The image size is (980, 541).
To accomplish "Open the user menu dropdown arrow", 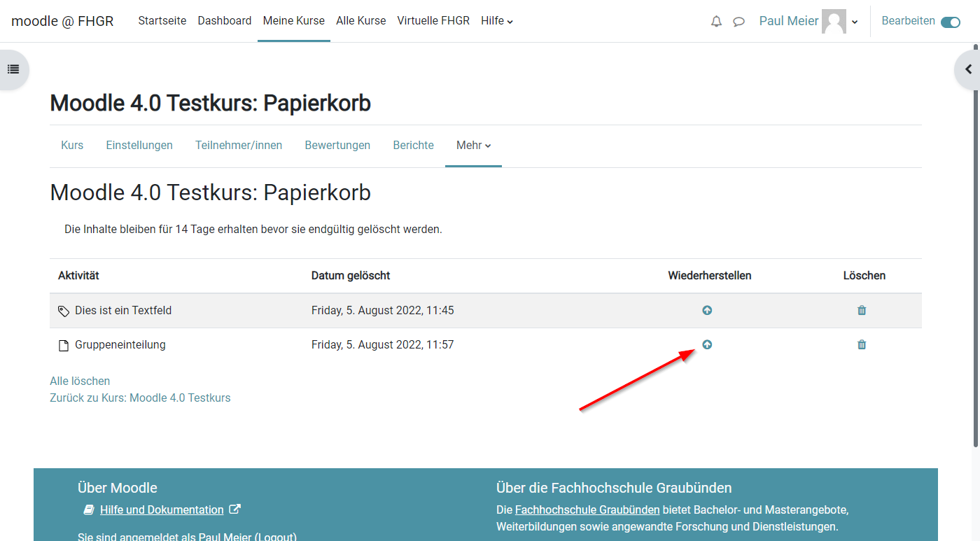I will (x=855, y=22).
